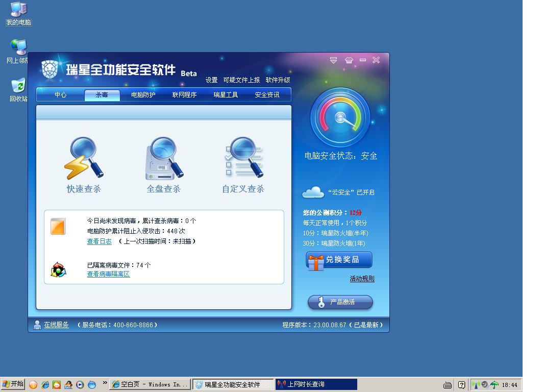This screenshot has width=543, height=392.
Task: Go to the 安全资讯 tab
Action: (267, 95)
